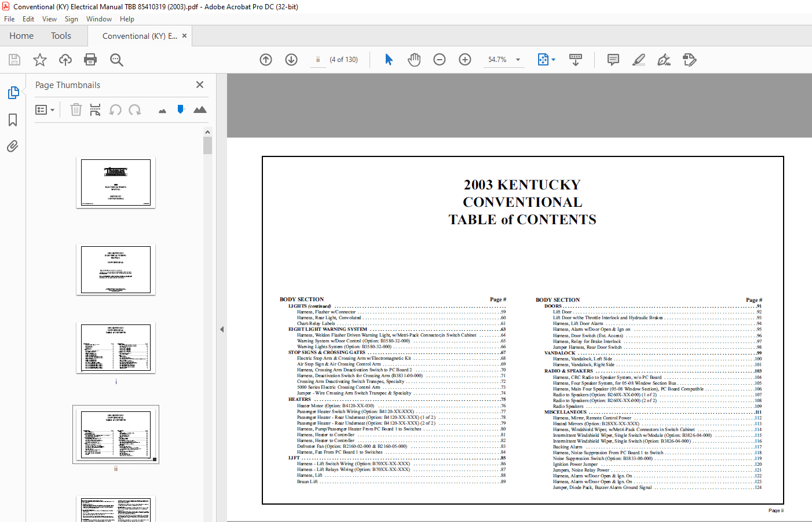Viewport: 812px width, 522px height.
Task: Go to the next page arrow
Action: (x=291, y=60)
